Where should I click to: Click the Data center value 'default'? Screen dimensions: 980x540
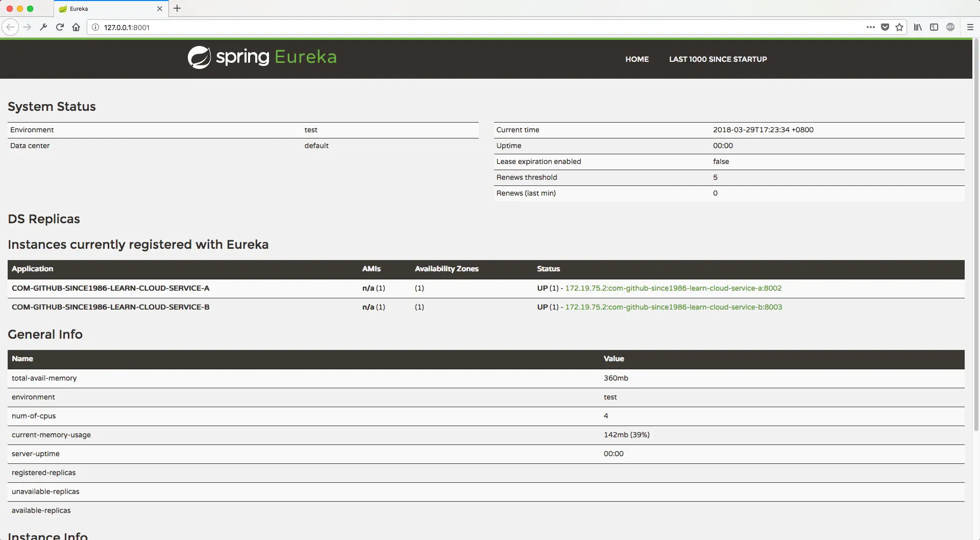pos(316,146)
